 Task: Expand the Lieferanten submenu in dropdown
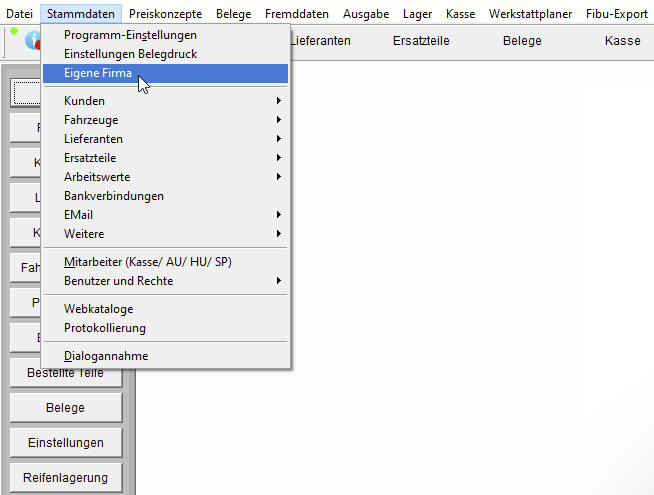click(x=165, y=139)
